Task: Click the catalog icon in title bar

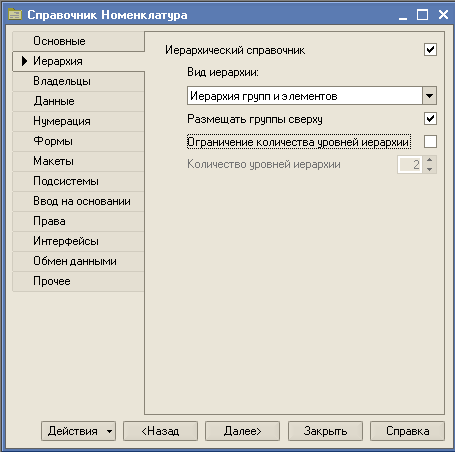Action: coord(15,15)
